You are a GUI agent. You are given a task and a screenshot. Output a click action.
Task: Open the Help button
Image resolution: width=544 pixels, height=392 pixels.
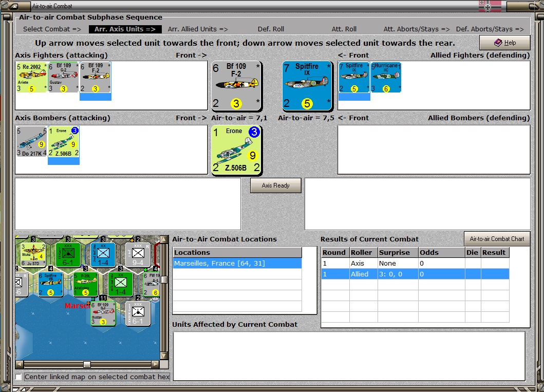pyautogui.click(x=505, y=43)
